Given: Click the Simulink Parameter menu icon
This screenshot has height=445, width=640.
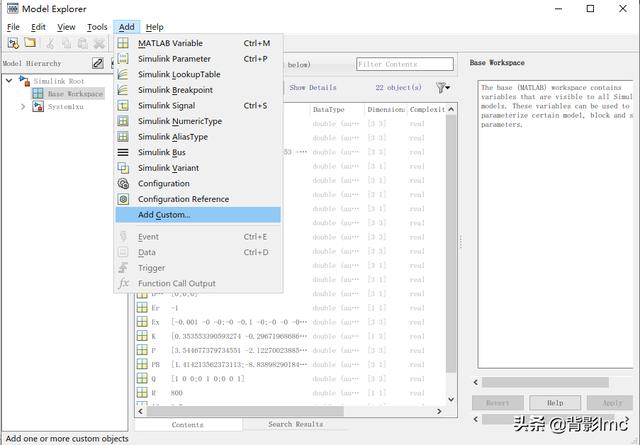Looking at the screenshot, I should click(123, 58).
